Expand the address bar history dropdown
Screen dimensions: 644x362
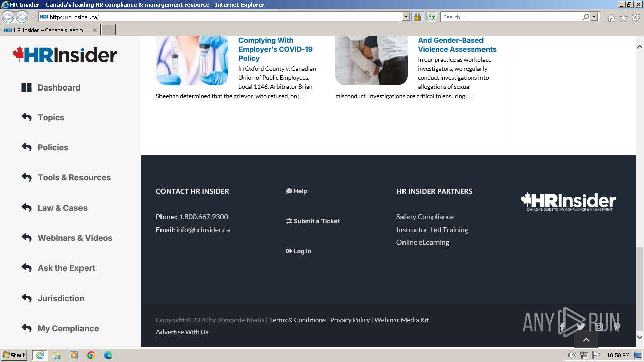tap(406, 17)
